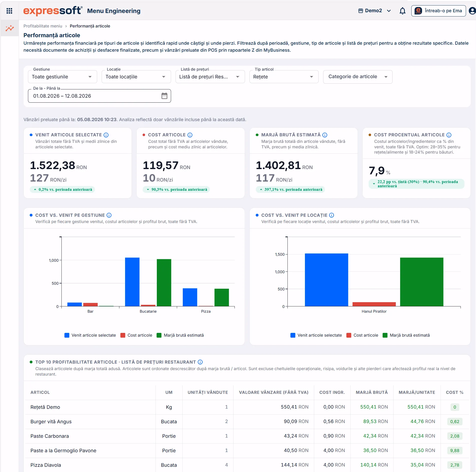Open the date range calendar icon

164,96
